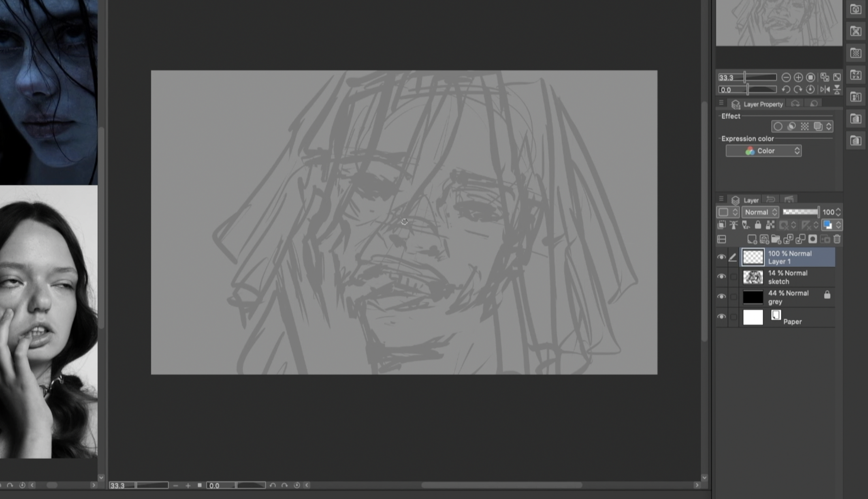The width and height of the screenshot is (868, 499).
Task: Click the zoom in icon in Navigator
Action: pyautogui.click(x=798, y=77)
